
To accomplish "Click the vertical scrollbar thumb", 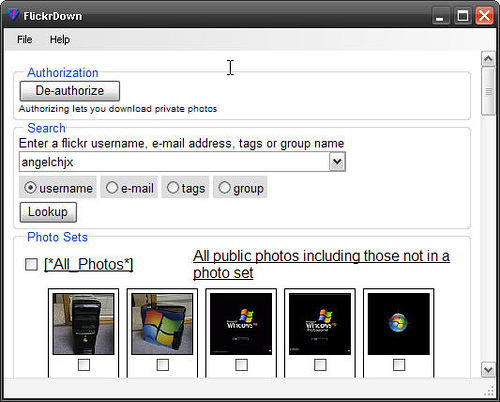I will pos(488,91).
